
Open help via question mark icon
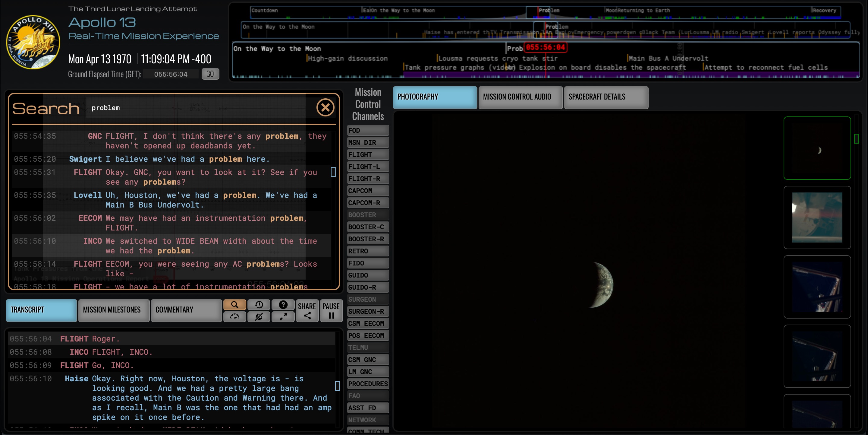pyautogui.click(x=283, y=304)
